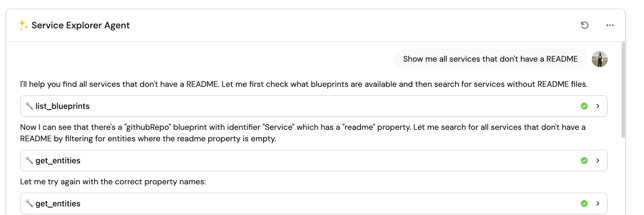Expand the list_blueprints tool call chevron
644x215 pixels.
point(598,106)
